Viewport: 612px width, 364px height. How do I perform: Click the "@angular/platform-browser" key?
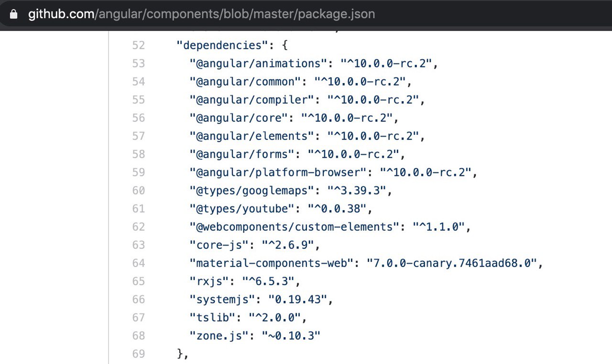tap(278, 172)
